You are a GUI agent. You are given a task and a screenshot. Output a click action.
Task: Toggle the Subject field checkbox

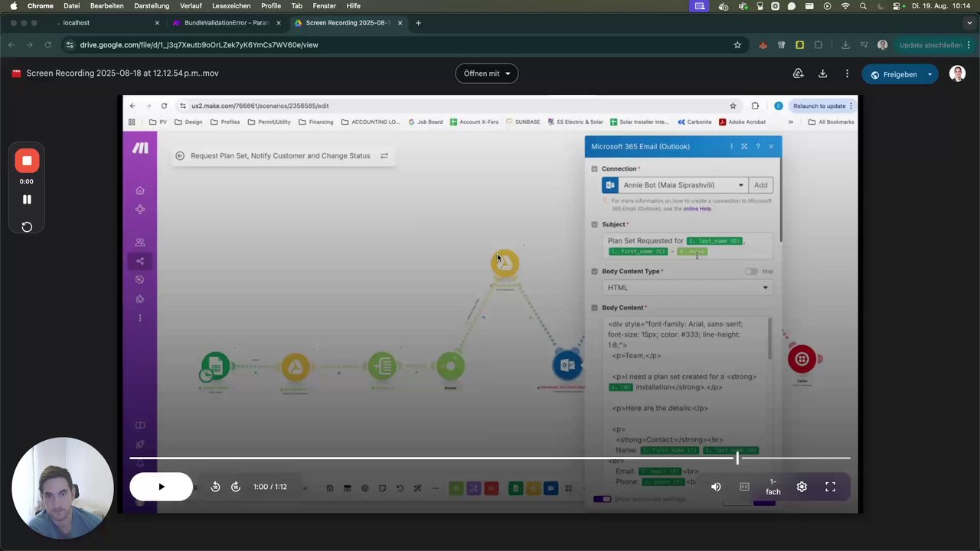tap(594, 225)
